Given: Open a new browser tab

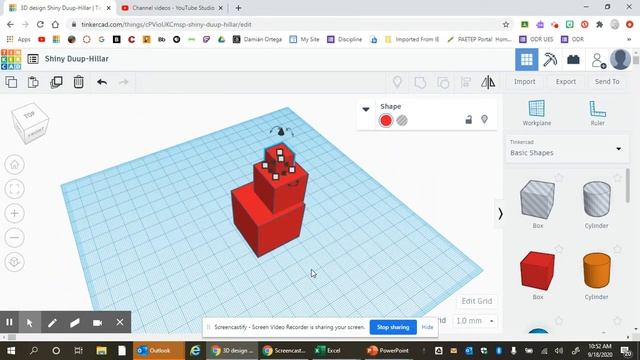Looking at the screenshot, I should point(238,8).
